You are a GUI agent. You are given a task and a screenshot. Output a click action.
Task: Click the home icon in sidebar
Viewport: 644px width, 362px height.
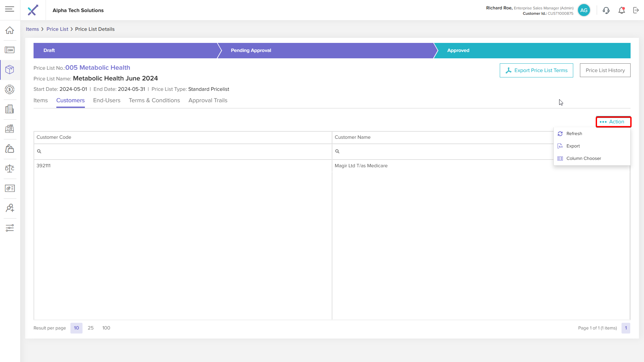(10, 30)
